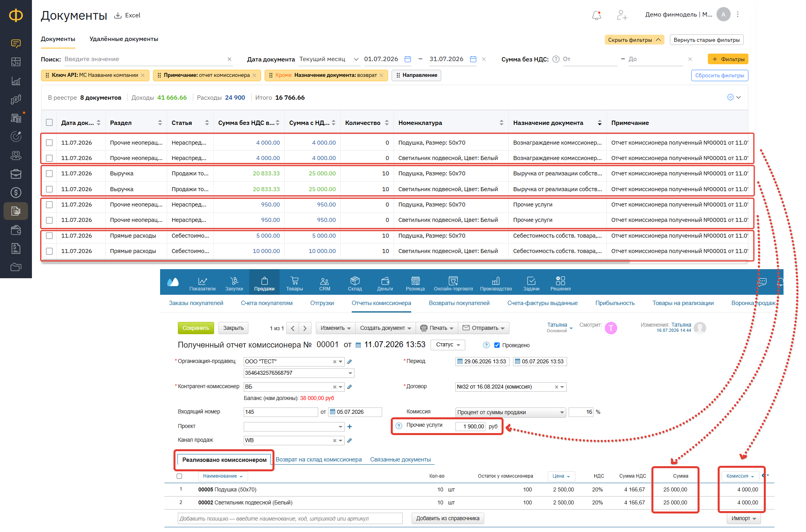
Task: Check the first Подушка row checkbox
Action: [49, 143]
